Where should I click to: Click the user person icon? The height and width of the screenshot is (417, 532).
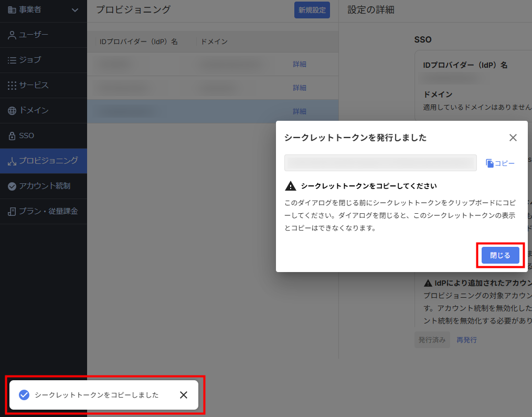click(12, 35)
